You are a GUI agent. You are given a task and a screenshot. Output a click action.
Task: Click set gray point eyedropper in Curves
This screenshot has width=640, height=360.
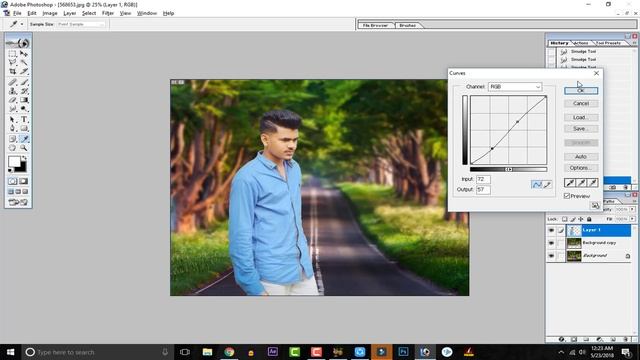[582, 182]
